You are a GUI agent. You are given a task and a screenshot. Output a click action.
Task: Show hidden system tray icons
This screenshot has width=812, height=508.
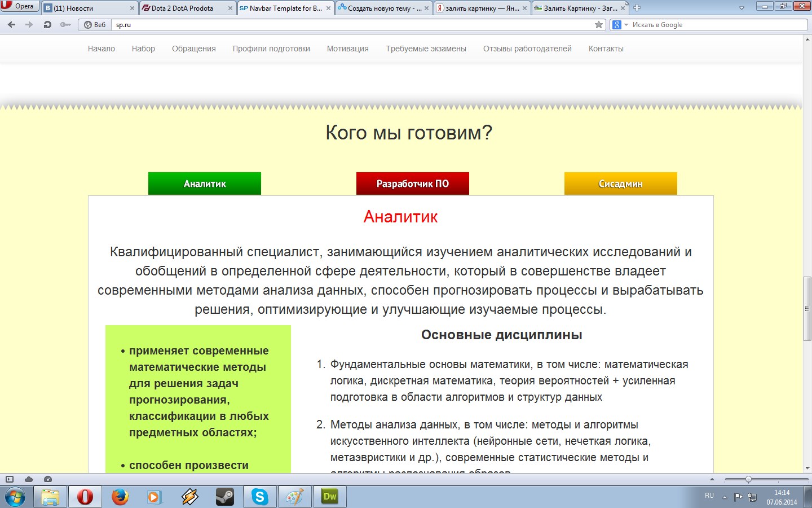coord(725,497)
